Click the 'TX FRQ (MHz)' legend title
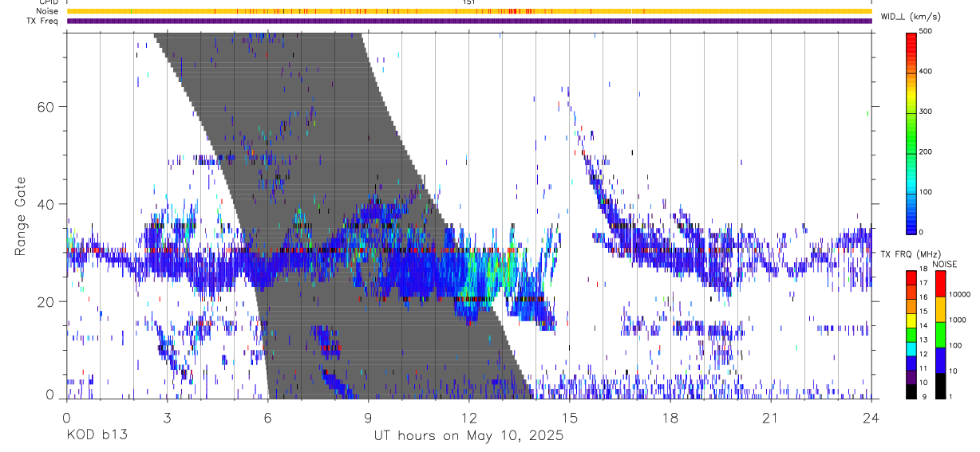 click(909, 254)
